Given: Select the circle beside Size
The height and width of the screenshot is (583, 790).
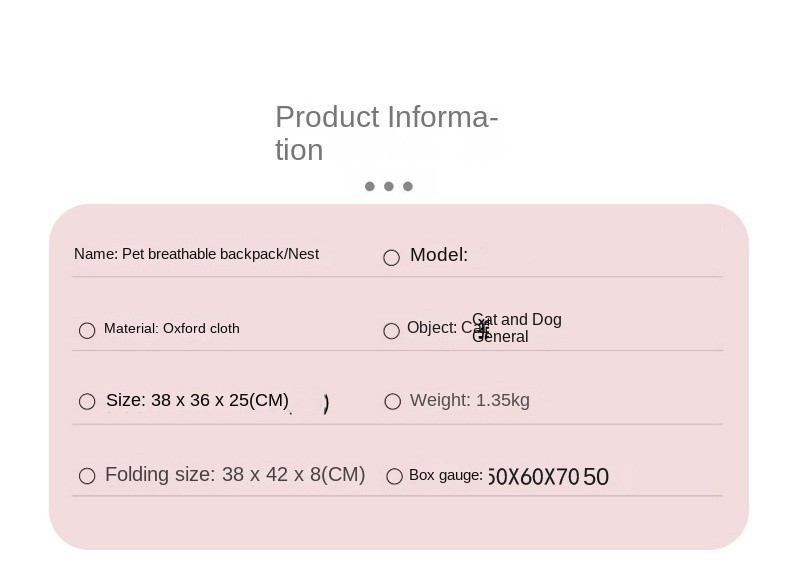Looking at the screenshot, I should [87, 402].
